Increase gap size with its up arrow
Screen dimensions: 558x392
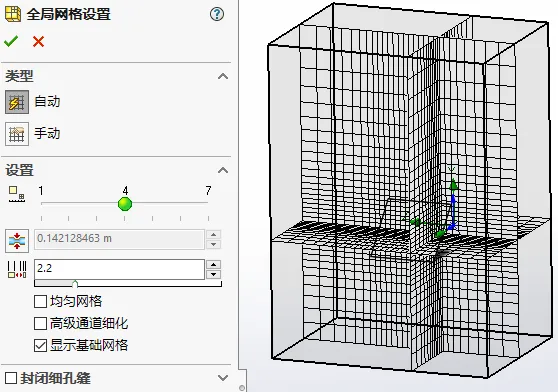[214, 234]
